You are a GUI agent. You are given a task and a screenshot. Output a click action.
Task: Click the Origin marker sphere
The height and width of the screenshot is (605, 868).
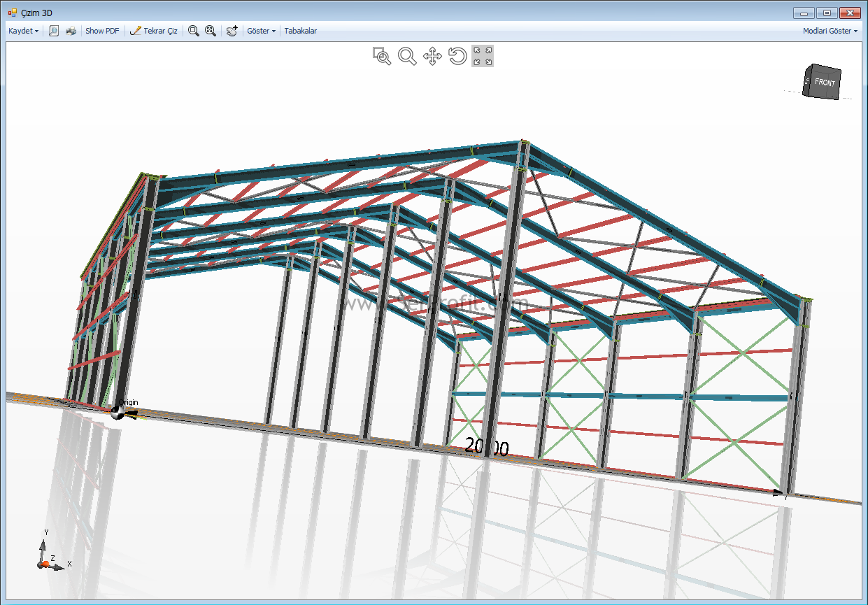pyautogui.click(x=117, y=413)
